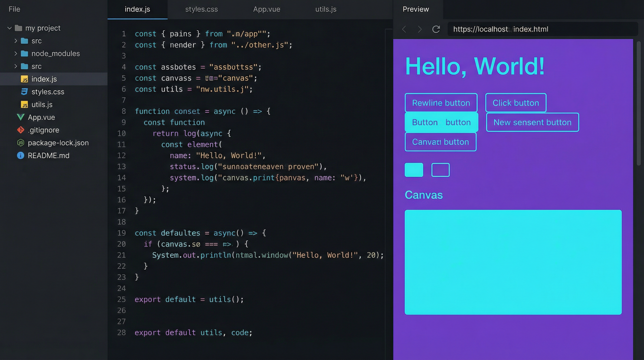
Task: Expand the node_modules folder
Action: click(x=16, y=54)
